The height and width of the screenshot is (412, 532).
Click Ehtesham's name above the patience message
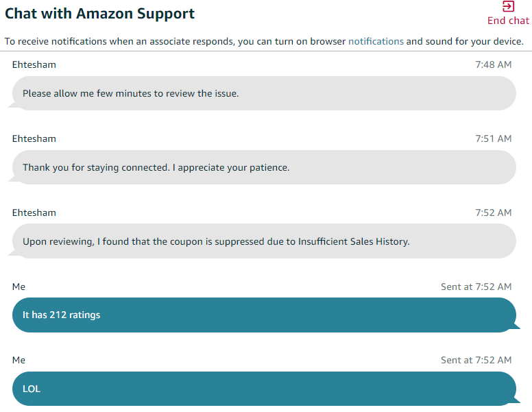pos(34,138)
